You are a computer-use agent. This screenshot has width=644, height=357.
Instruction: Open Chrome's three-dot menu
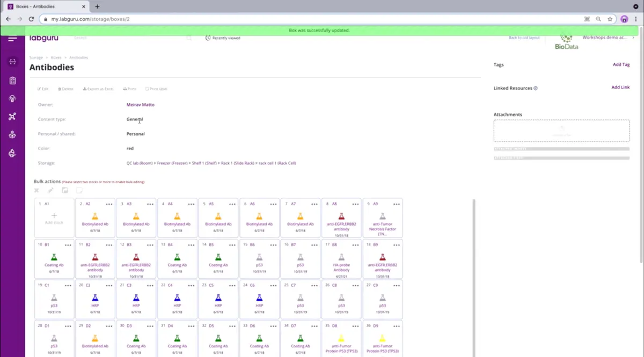point(636,19)
